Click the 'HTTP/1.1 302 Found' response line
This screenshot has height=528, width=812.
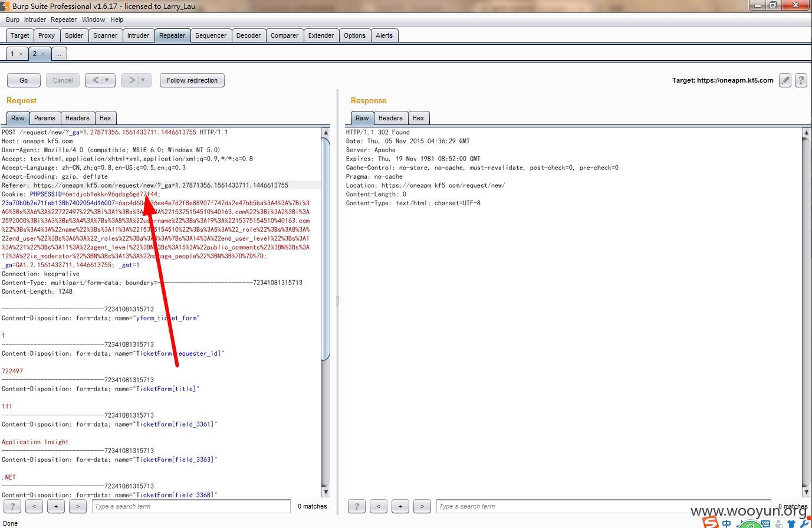(x=377, y=132)
